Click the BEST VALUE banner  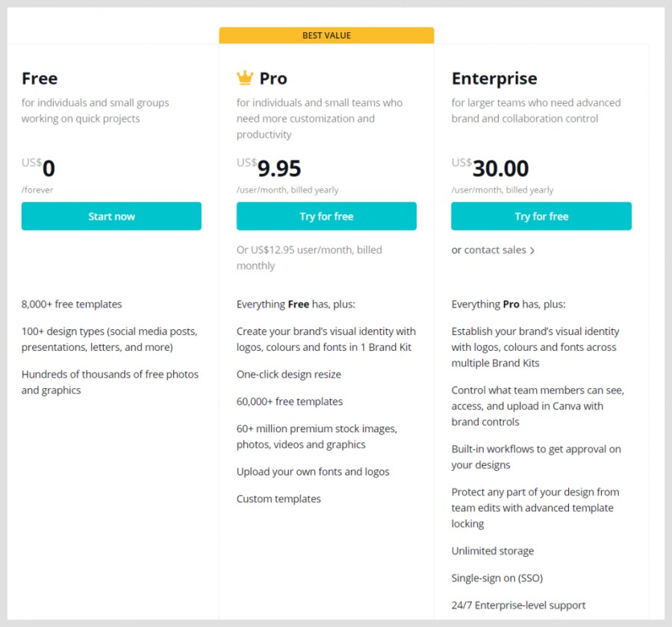(x=326, y=35)
